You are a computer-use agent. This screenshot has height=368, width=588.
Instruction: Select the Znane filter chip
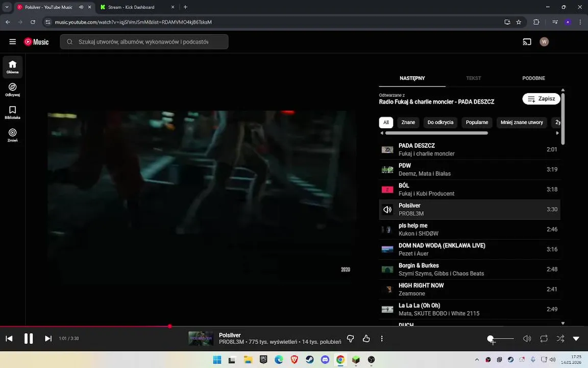pos(408,123)
